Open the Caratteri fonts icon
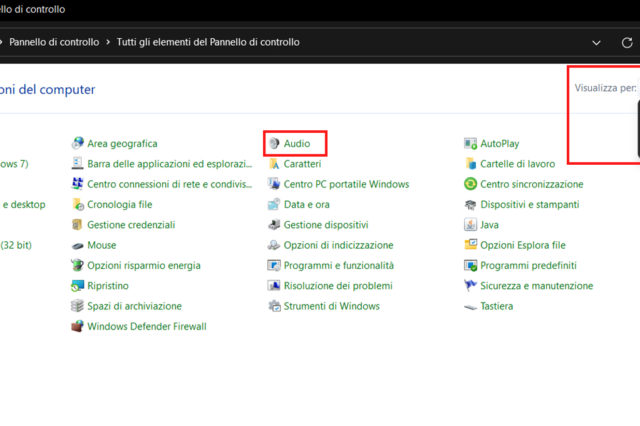The image size is (640, 426). (274, 164)
